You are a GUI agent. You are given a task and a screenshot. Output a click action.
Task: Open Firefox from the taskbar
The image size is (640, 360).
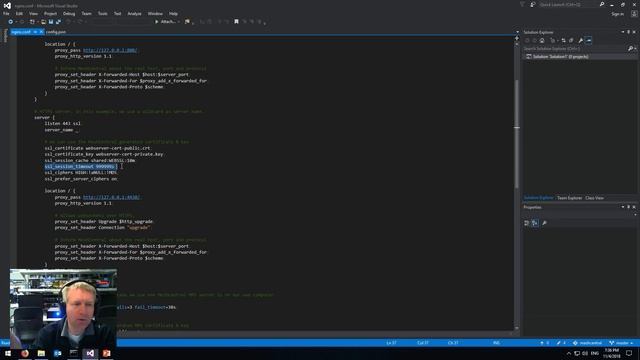click(x=25, y=353)
